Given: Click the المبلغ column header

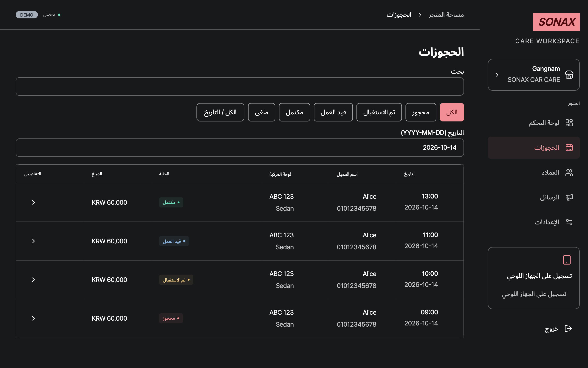Looking at the screenshot, I should (x=97, y=174).
